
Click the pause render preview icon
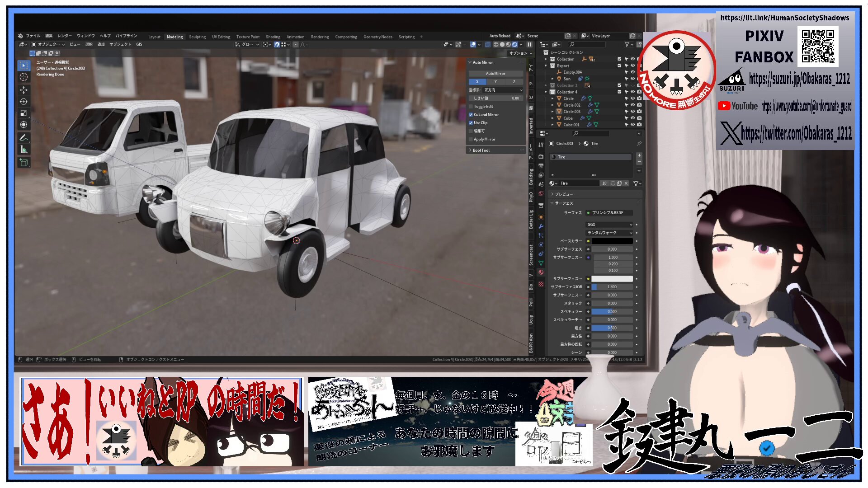(529, 44)
